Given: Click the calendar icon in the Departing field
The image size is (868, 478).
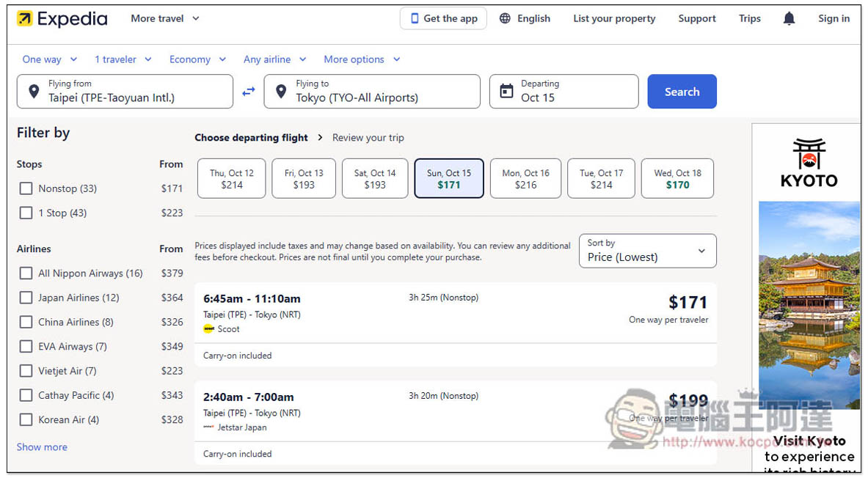Looking at the screenshot, I should [506, 92].
